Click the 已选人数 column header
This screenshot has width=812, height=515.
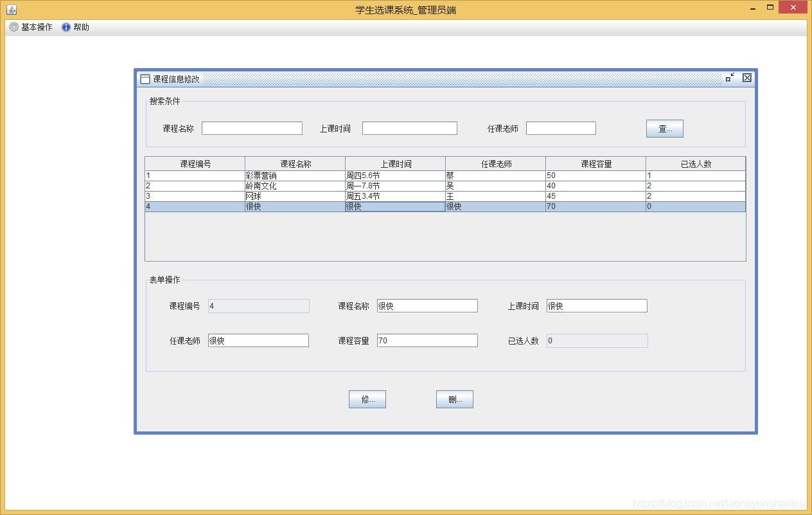696,164
